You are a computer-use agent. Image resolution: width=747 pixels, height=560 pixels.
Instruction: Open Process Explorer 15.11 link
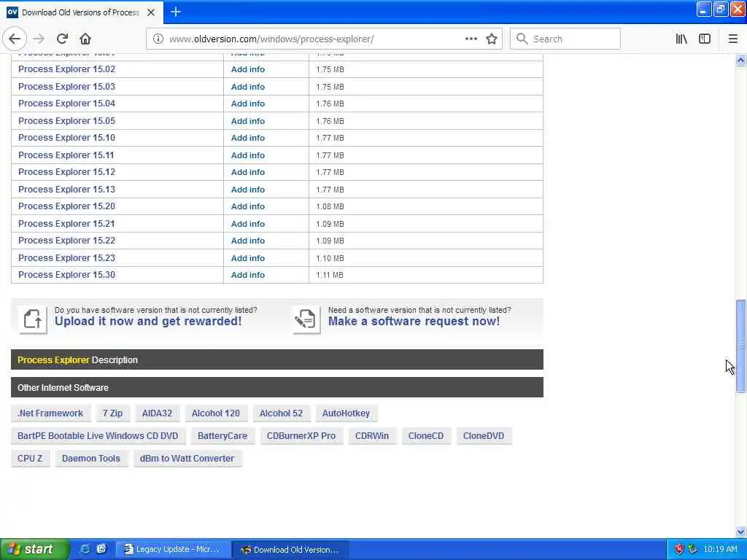[66, 155]
